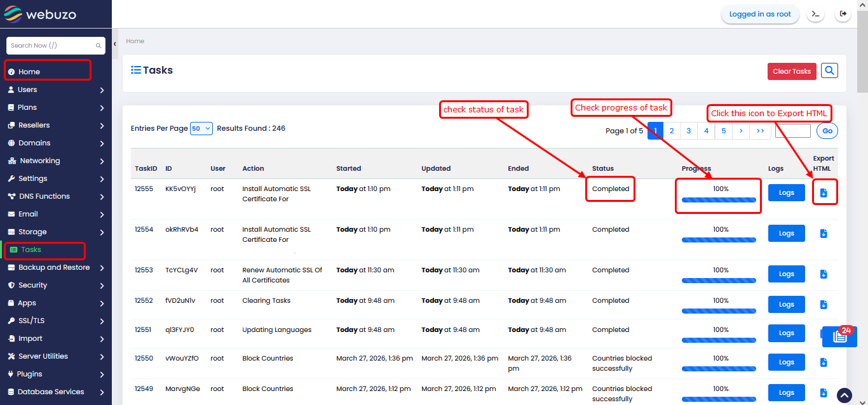
Task: Open the floating notifications icon with 24 badge
Action: [x=839, y=336]
